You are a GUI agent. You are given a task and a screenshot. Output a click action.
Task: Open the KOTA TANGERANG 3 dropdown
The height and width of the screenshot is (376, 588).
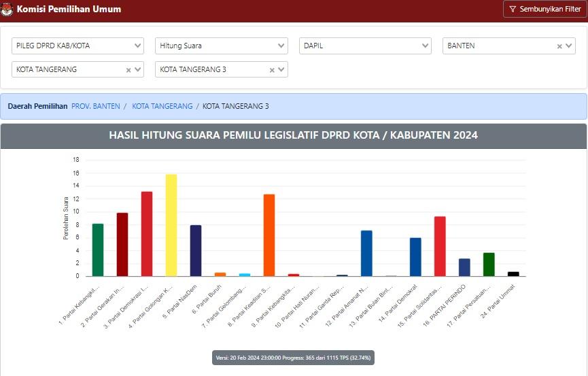point(221,69)
